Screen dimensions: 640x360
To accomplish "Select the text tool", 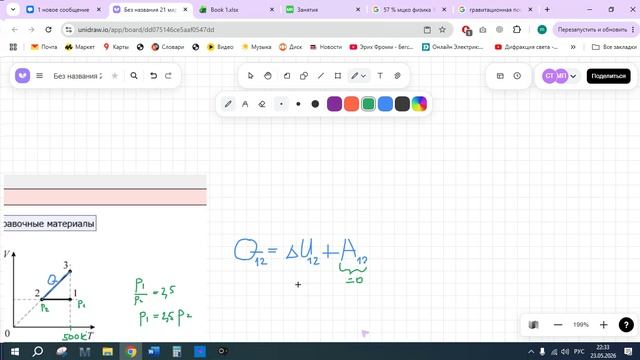I will point(380,76).
